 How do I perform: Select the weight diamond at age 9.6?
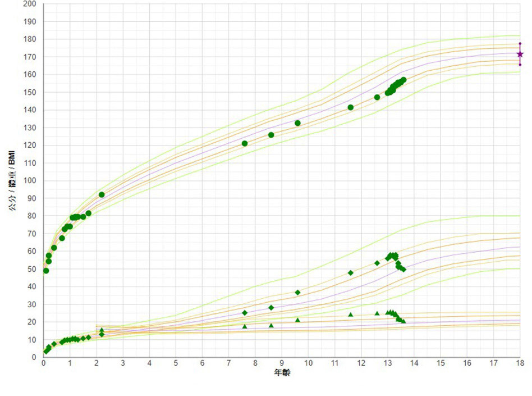(297, 293)
